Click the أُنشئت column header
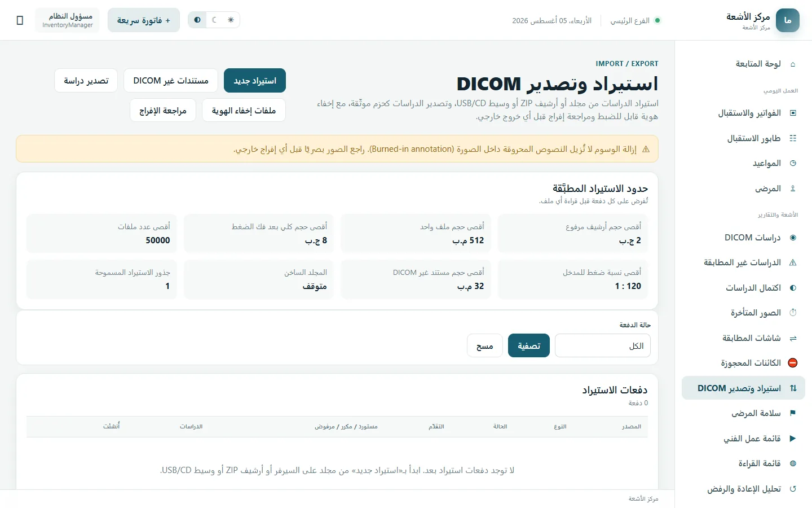This screenshot has width=812, height=508. pos(112,427)
